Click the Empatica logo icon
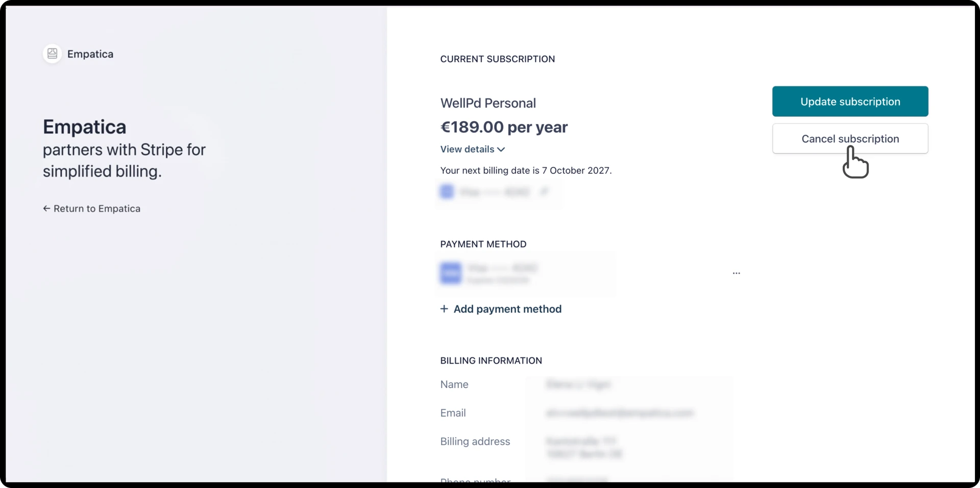980x488 pixels. coord(52,54)
